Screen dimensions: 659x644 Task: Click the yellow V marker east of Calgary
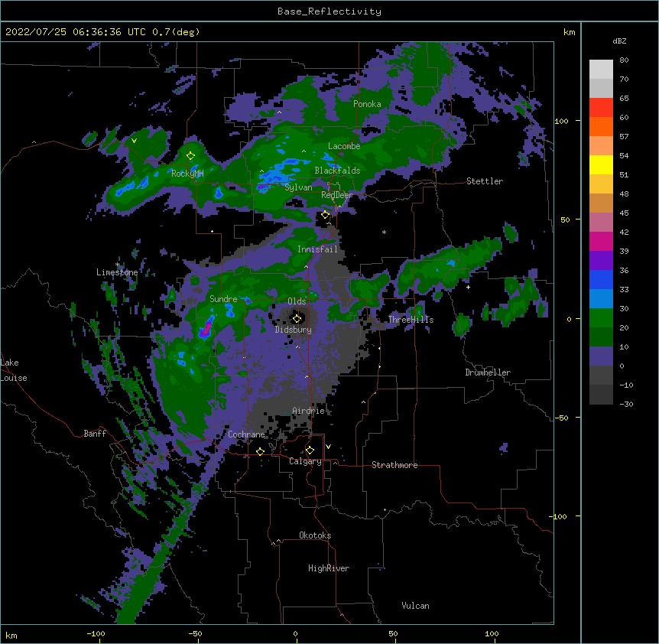pos(328,447)
